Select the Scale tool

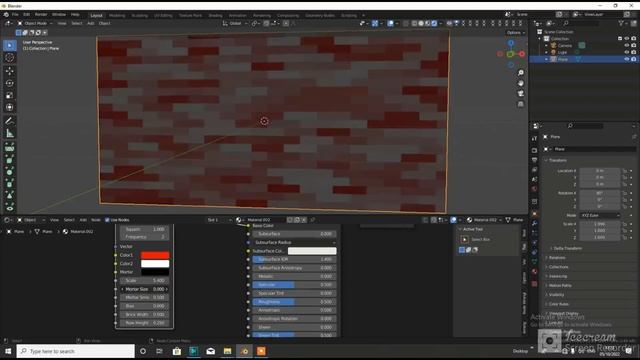pyautogui.click(x=10, y=95)
